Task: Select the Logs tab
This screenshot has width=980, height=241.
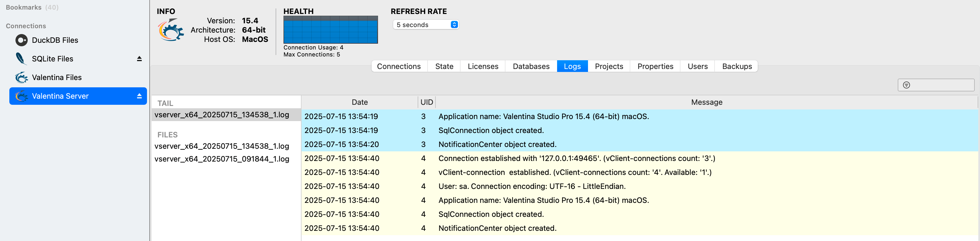Action: (x=572, y=66)
